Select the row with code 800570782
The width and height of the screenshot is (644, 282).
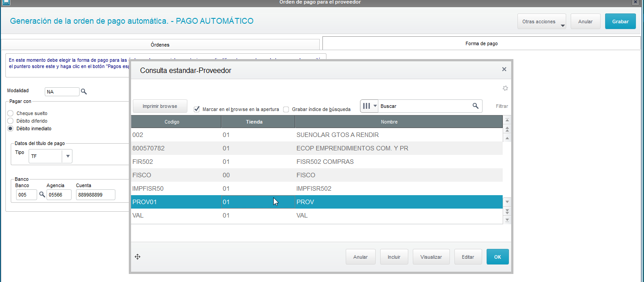(317, 148)
